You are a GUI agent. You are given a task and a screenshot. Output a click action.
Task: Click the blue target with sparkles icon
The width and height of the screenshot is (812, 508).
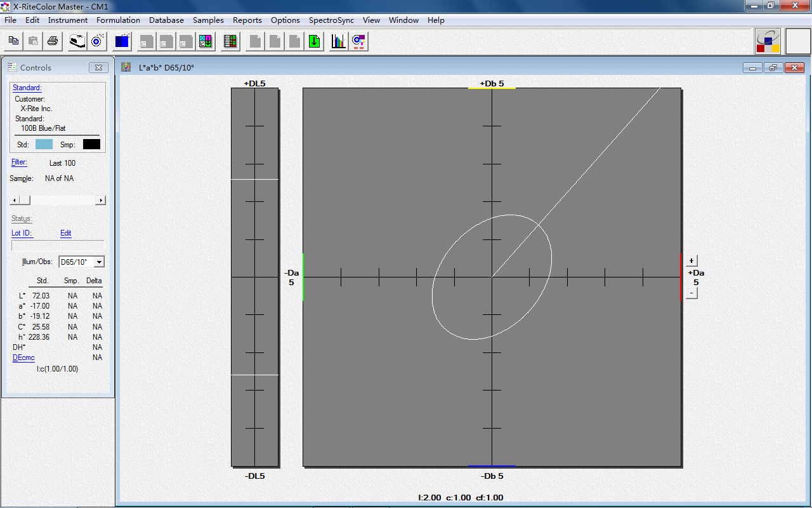pyautogui.click(x=96, y=41)
